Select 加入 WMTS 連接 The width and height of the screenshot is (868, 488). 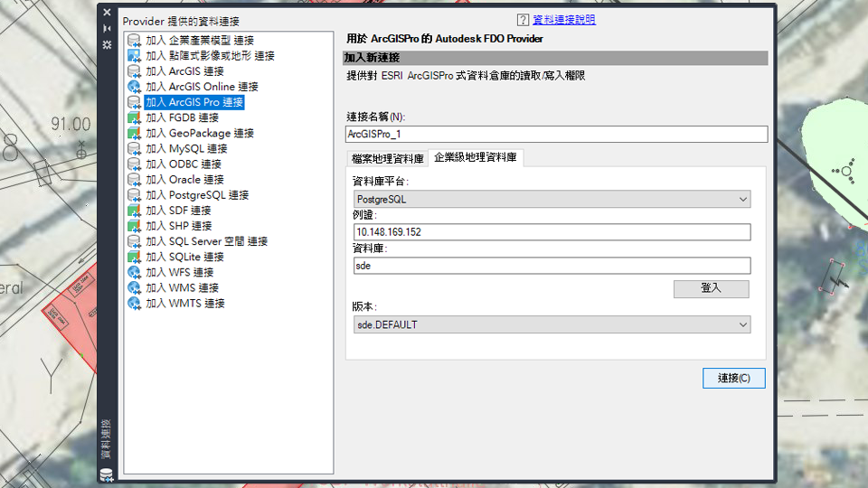[184, 304]
